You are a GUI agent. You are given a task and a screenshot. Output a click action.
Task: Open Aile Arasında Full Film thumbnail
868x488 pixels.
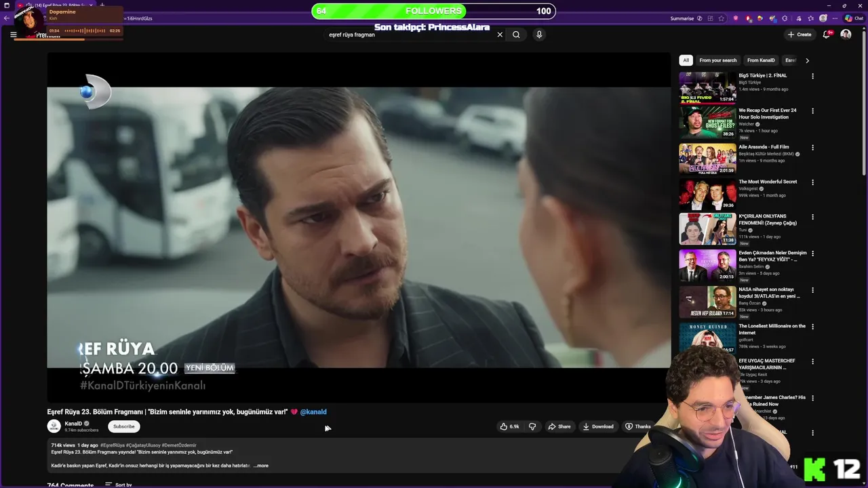click(707, 159)
